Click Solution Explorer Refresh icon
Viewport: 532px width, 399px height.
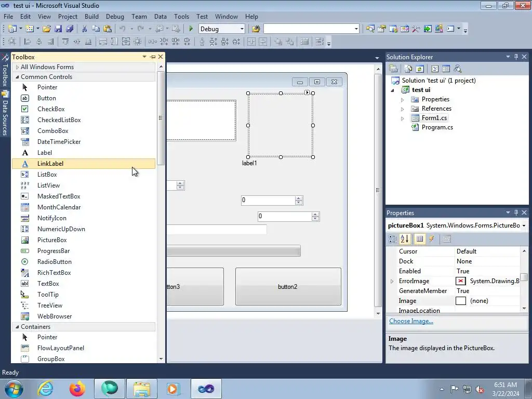pos(420,69)
